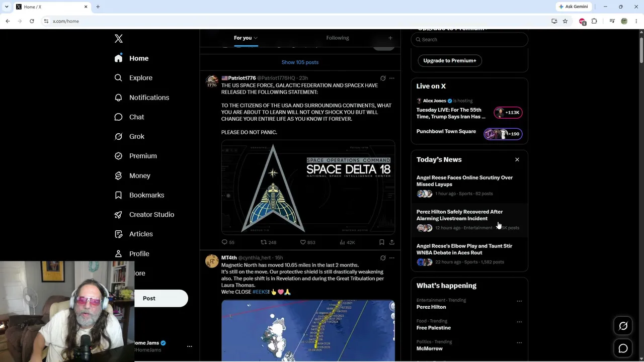Join the Punchbowl Town Square space
The image size is (644, 362).
469,133
